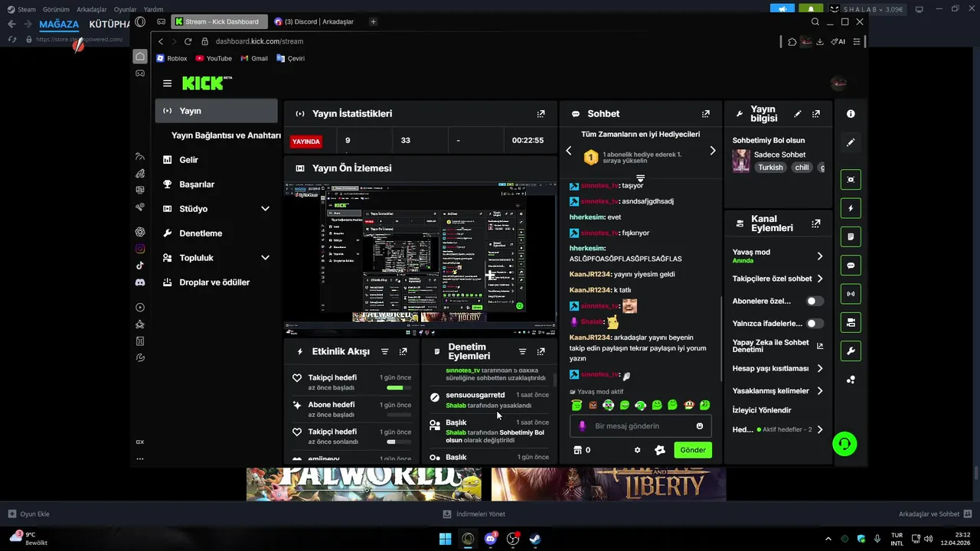
Task: Click the info icon in right toolbar
Action: click(851, 113)
